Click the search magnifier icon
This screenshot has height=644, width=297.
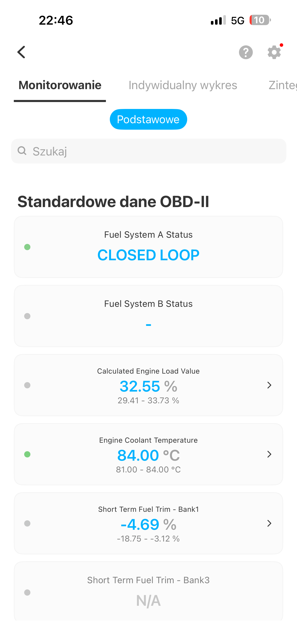click(x=22, y=151)
